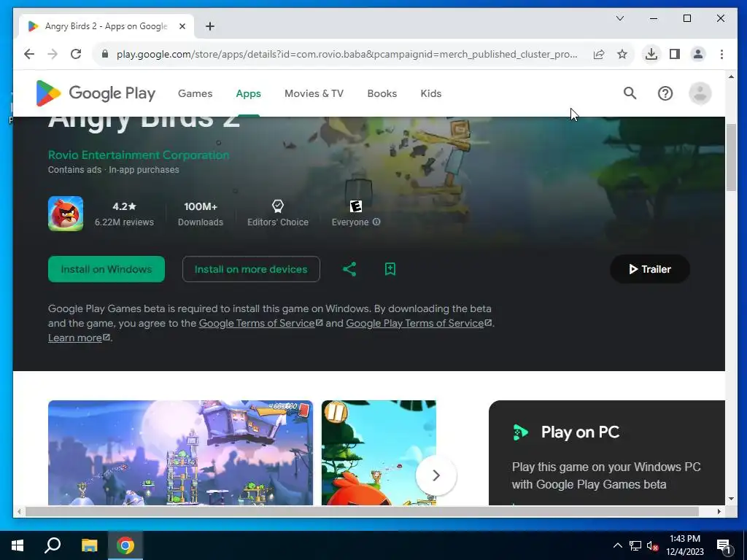Open the taskbar clock and date
747x560 pixels.
(685, 545)
